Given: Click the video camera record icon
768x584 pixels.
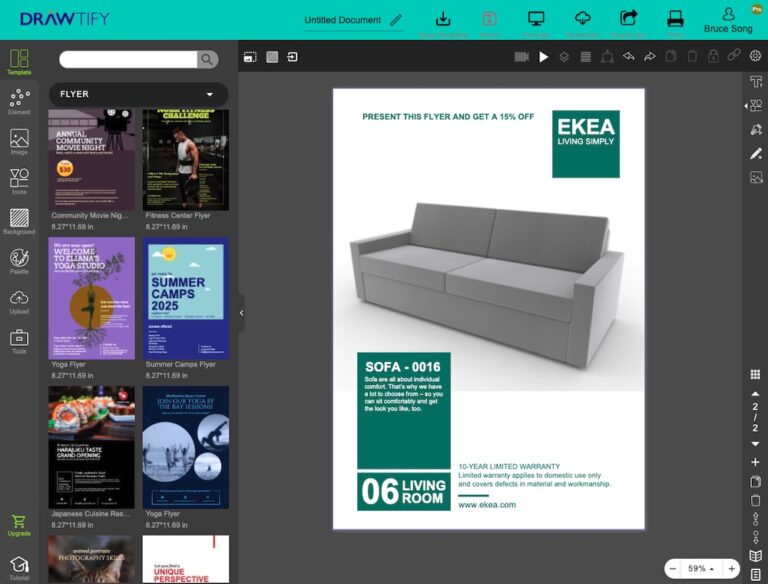Looking at the screenshot, I should point(522,57).
